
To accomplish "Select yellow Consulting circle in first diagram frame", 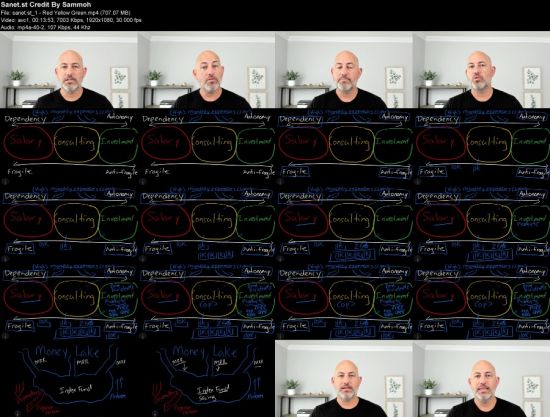I will pos(76,144).
